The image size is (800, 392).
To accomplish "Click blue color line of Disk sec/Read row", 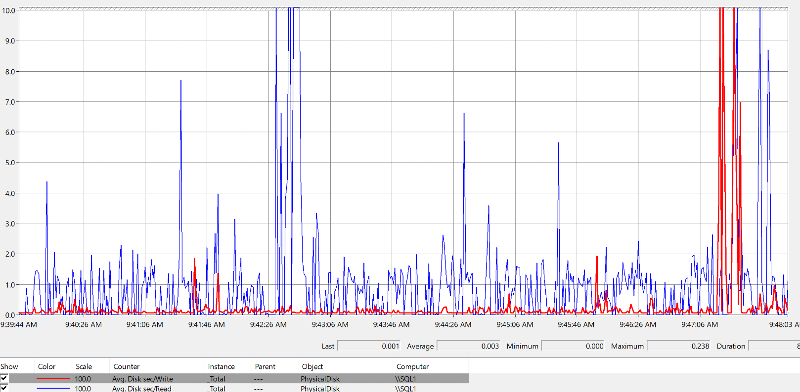I will coord(53,388).
